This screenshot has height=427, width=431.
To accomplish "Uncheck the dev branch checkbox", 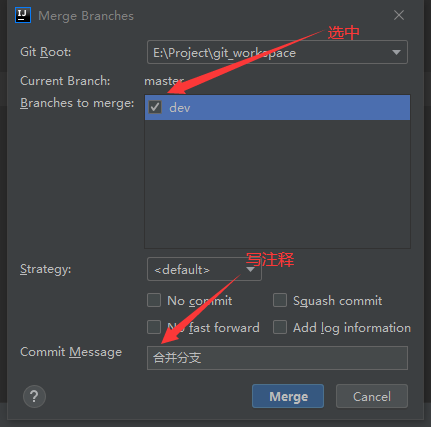I will click(155, 107).
